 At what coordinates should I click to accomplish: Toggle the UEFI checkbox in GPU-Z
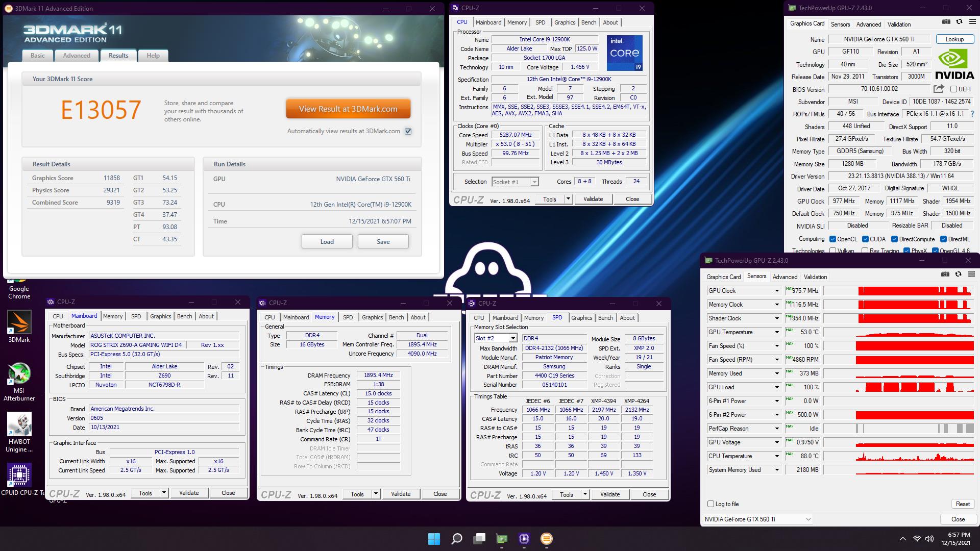point(953,89)
